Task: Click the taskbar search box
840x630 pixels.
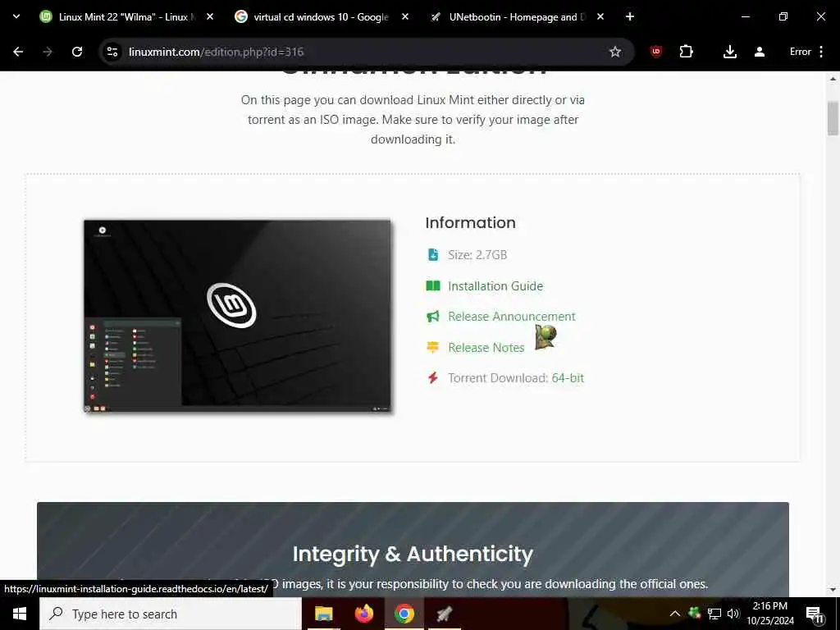Action: [x=171, y=614]
